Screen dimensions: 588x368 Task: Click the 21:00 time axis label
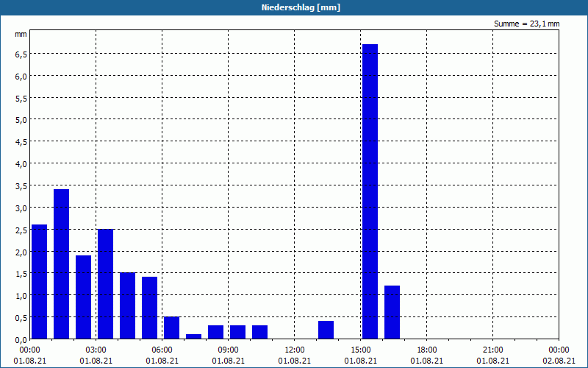click(492, 350)
